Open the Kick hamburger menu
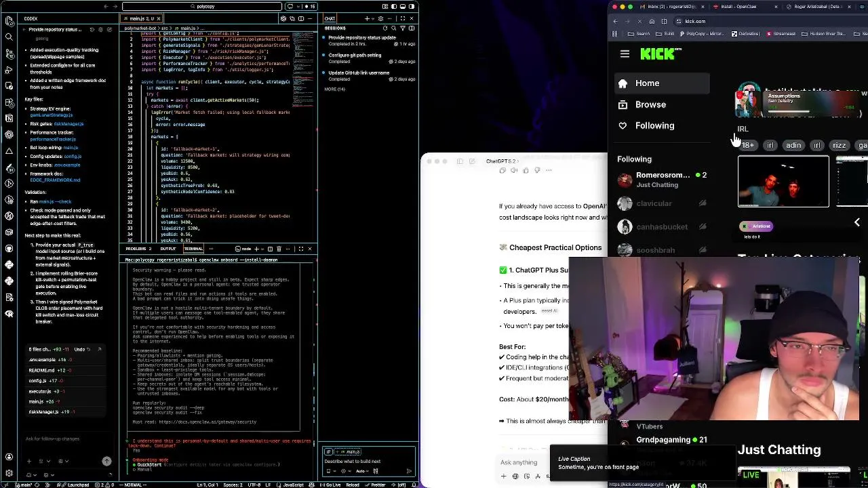Screen dimensions: 868x488 tap(625, 54)
